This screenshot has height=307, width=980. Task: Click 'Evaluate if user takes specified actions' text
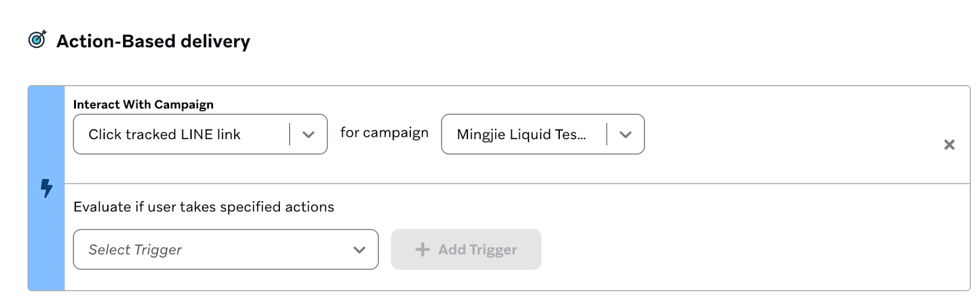tap(203, 207)
